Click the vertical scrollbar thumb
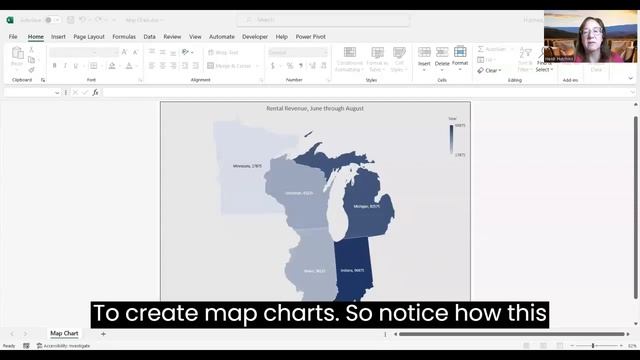Screen dimensions: 640x360 636,207
